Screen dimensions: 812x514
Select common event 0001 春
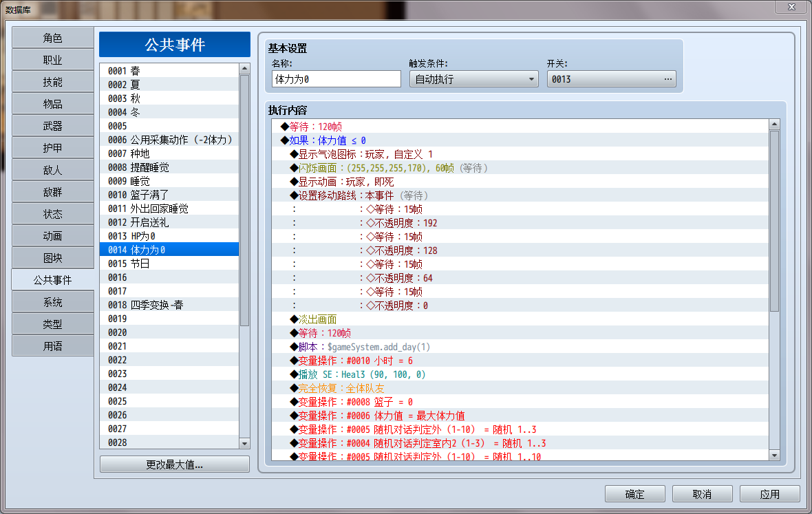169,71
